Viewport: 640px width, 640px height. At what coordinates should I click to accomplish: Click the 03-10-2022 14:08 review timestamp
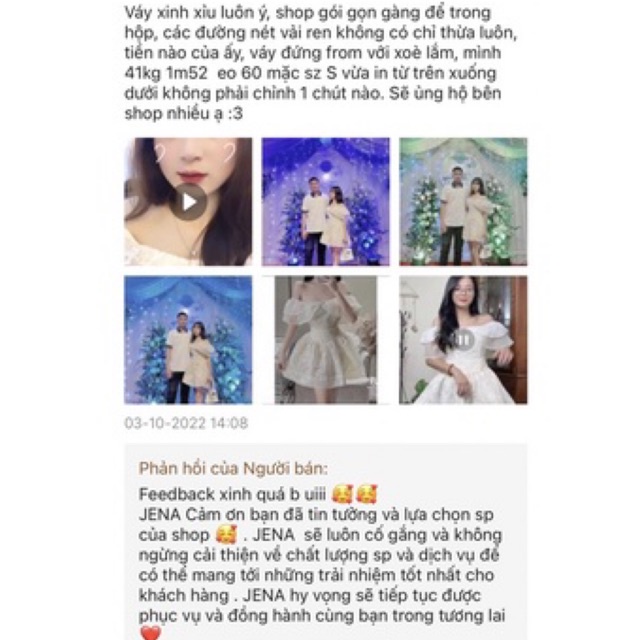[186, 423]
